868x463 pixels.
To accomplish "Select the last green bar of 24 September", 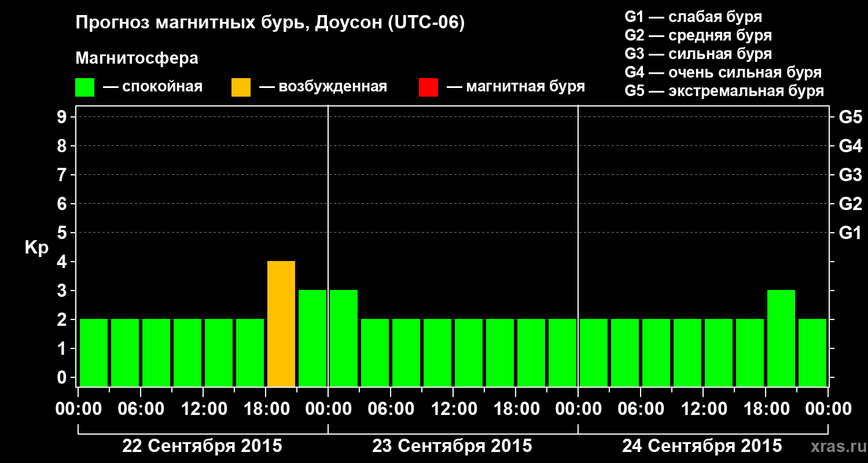I will (x=812, y=353).
